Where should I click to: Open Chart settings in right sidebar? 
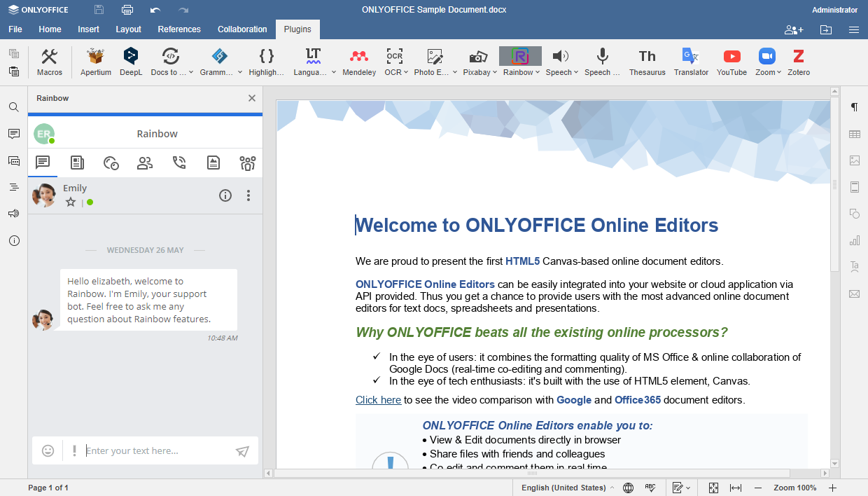[x=854, y=240]
